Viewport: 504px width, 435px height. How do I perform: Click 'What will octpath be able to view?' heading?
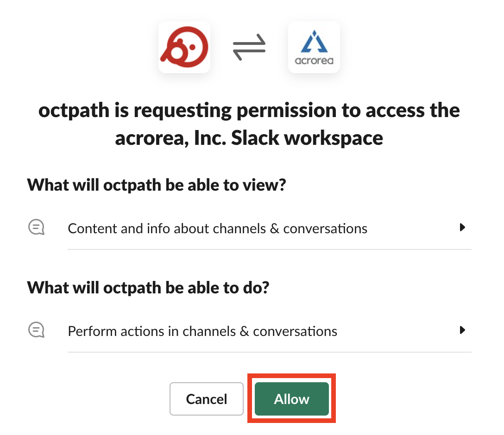pyautogui.click(x=157, y=185)
